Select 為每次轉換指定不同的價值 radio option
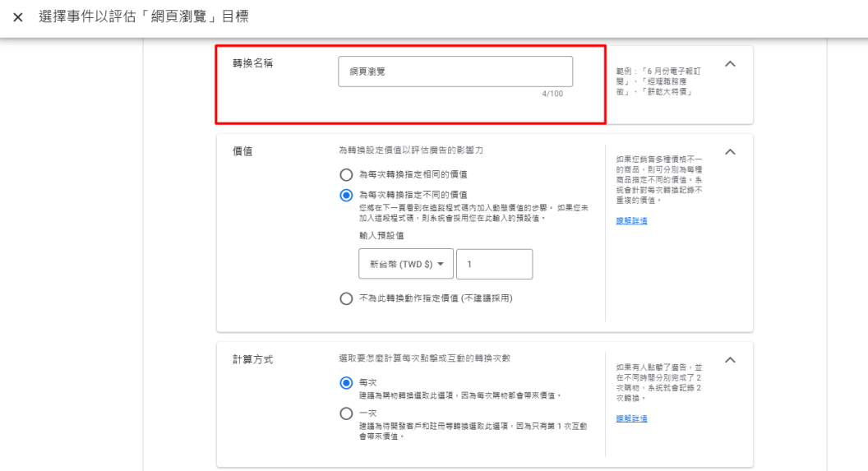The height and width of the screenshot is (471, 868). point(346,196)
